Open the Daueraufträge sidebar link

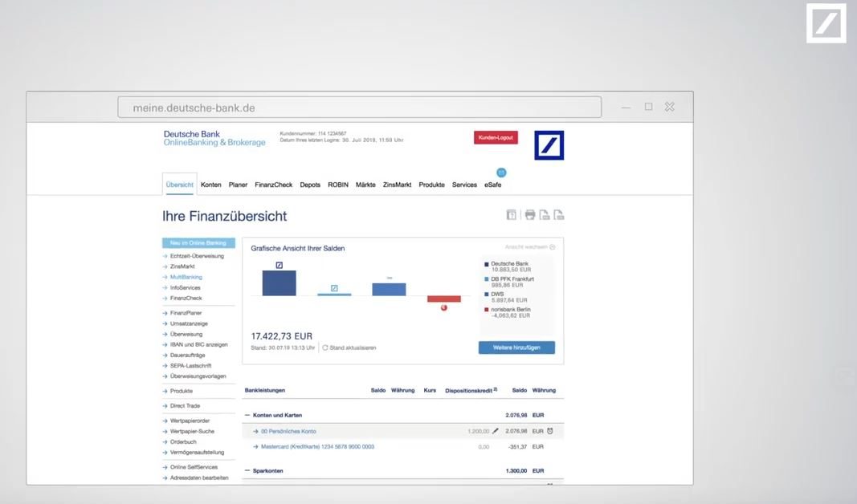coord(187,355)
